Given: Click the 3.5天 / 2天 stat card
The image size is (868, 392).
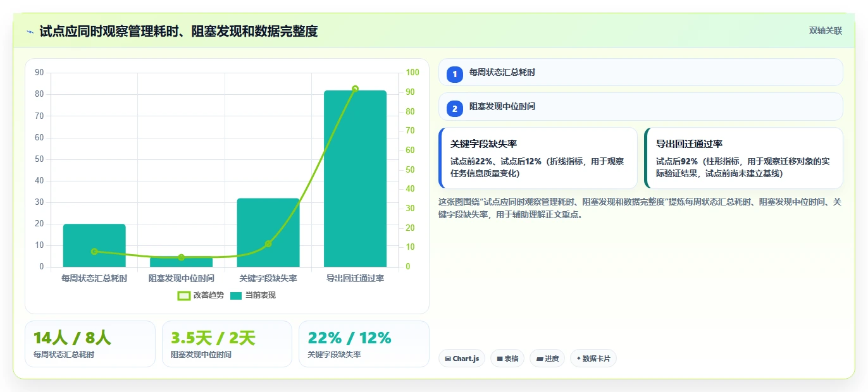Looking at the screenshot, I should [227, 343].
